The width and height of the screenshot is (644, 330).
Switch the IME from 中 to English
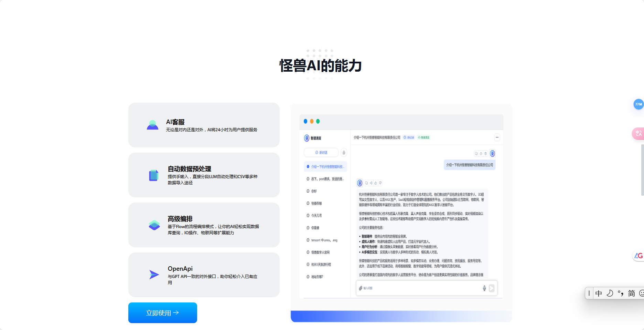click(599, 293)
